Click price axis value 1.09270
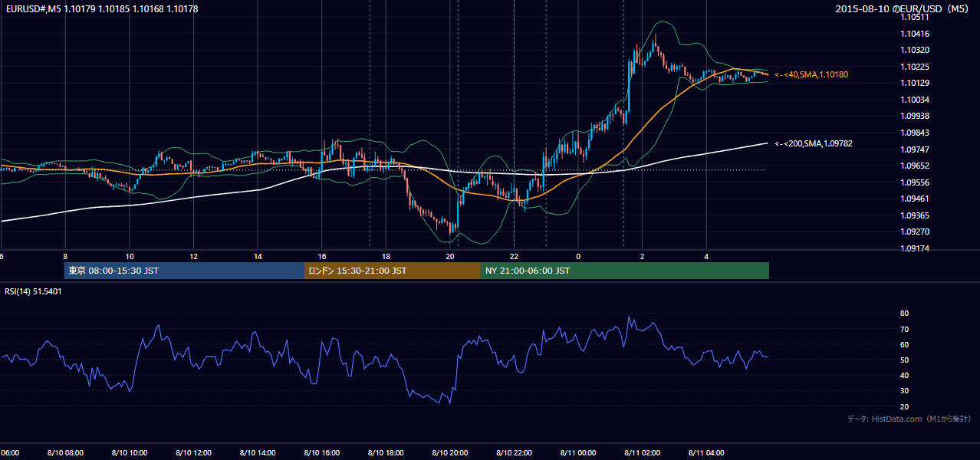 pyautogui.click(x=914, y=232)
